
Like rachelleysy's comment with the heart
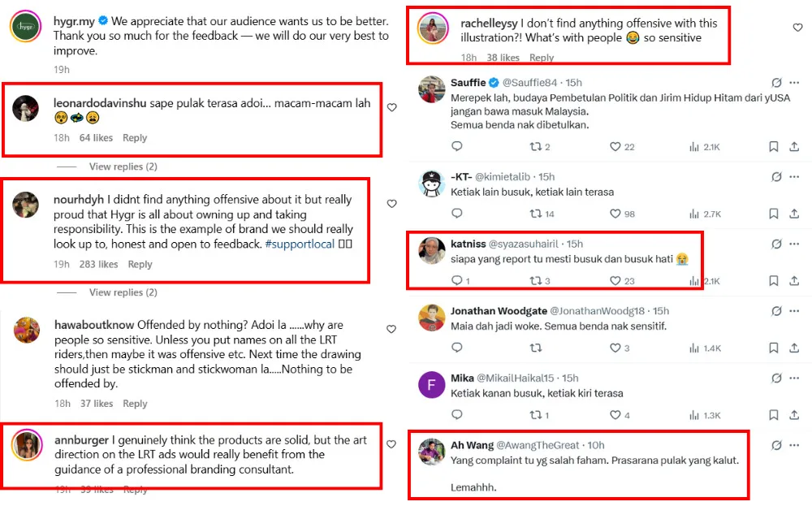[797, 28]
